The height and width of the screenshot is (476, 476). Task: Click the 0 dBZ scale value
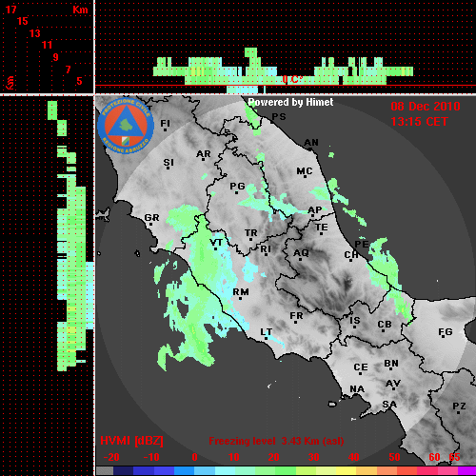(x=194, y=457)
